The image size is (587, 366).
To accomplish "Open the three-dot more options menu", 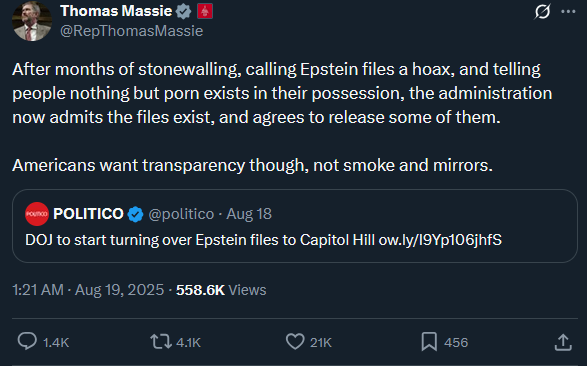I will (x=568, y=12).
